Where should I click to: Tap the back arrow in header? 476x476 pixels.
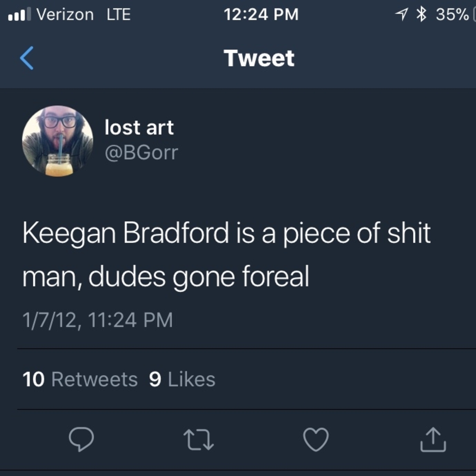click(x=27, y=58)
